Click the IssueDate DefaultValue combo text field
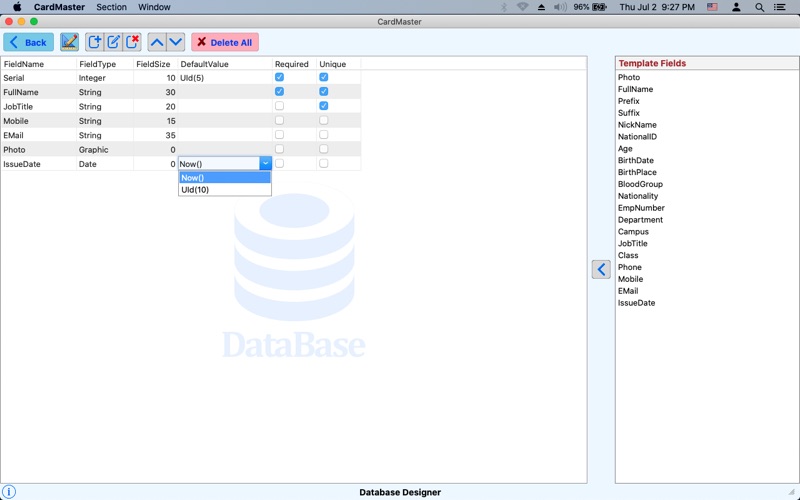This screenshot has height=500, width=800. coord(219,164)
